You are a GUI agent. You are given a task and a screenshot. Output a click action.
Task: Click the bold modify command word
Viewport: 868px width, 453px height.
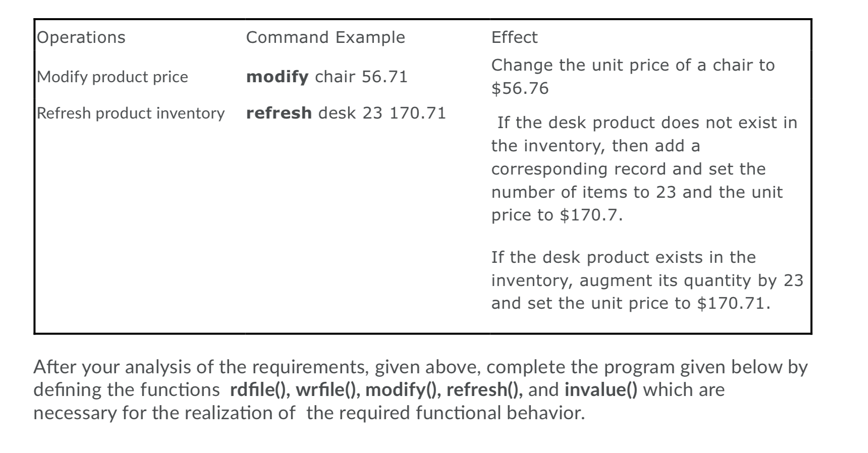click(277, 77)
